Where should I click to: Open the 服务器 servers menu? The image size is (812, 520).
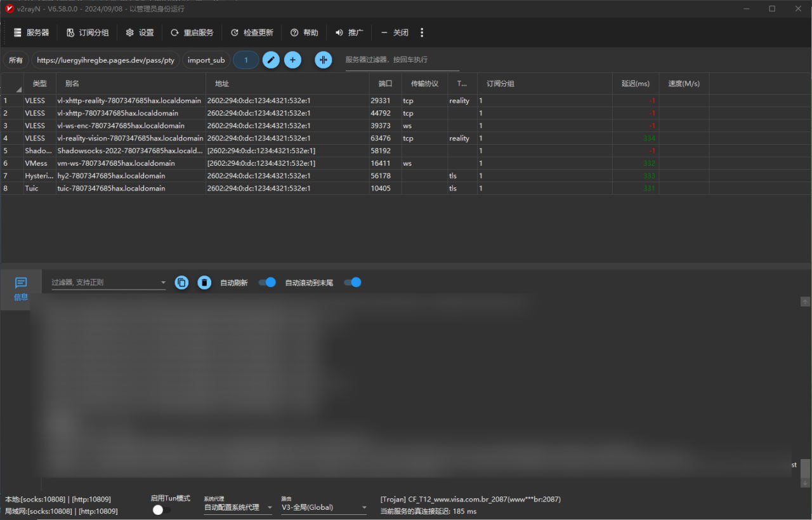click(32, 33)
